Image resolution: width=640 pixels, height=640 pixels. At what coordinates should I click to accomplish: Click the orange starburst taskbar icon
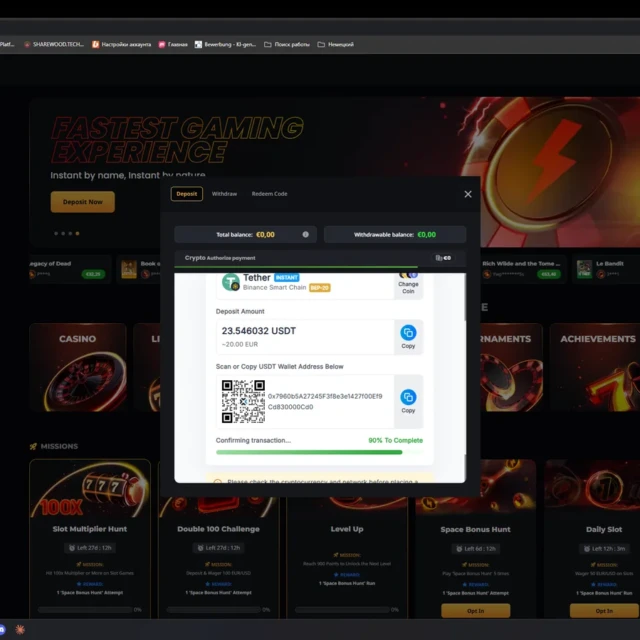20,629
